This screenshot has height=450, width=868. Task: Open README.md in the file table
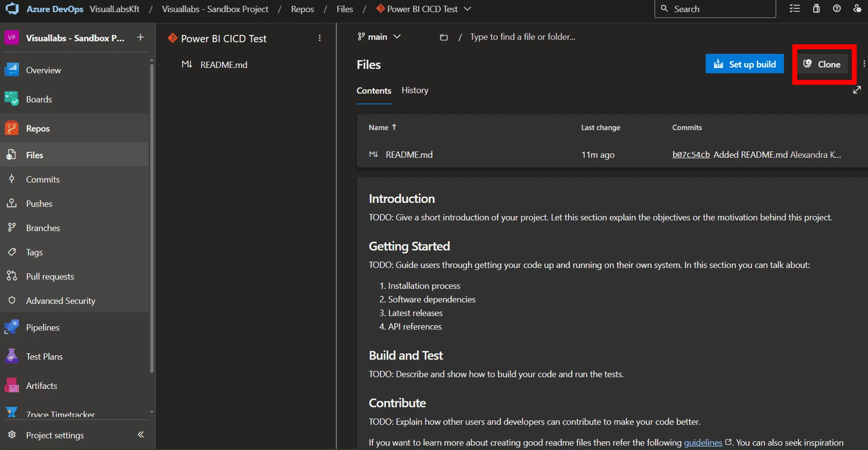[409, 154]
